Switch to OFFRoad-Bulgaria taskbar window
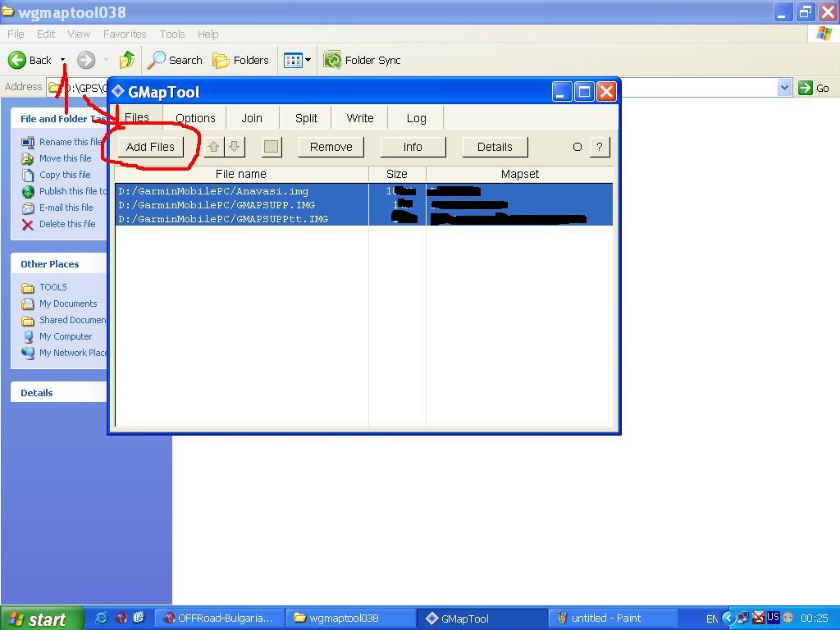The height and width of the screenshot is (630, 840). 220,619
